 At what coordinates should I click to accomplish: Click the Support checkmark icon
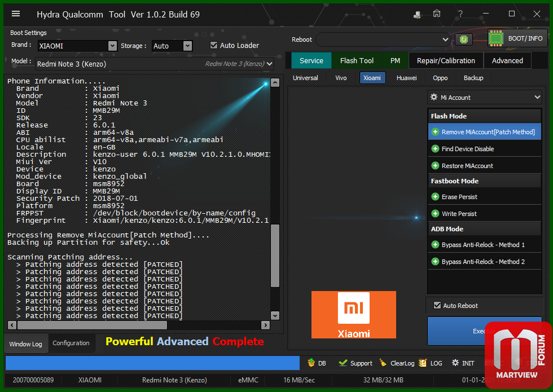click(343, 363)
